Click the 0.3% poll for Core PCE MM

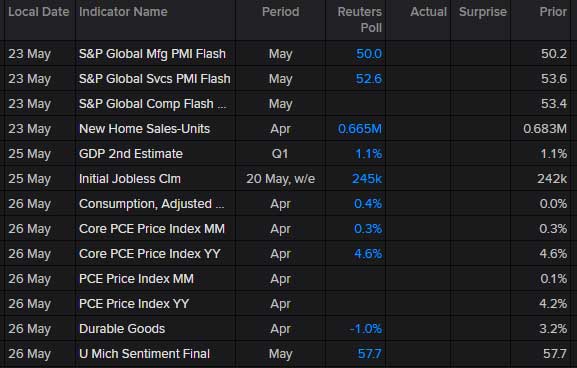tap(368, 229)
